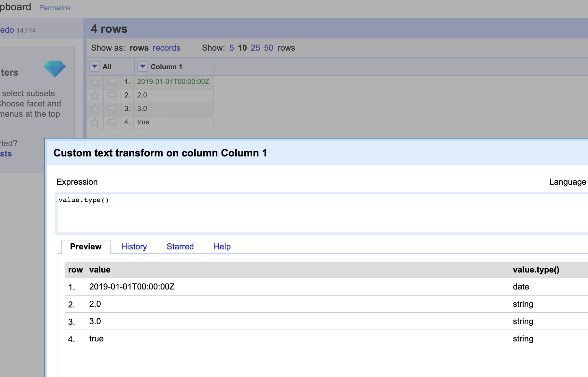Screen dimensions: 588x377
Task: Show data as rows
Action: (x=139, y=48)
